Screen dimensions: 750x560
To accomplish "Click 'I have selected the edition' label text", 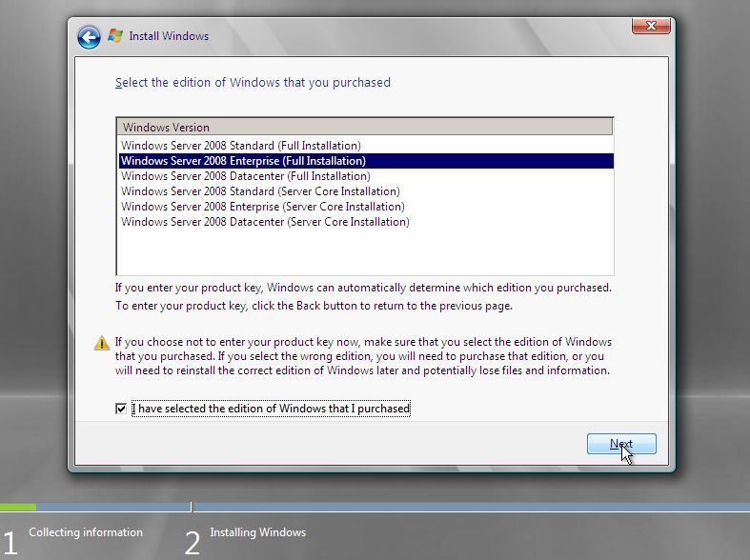I will (x=272, y=409).
